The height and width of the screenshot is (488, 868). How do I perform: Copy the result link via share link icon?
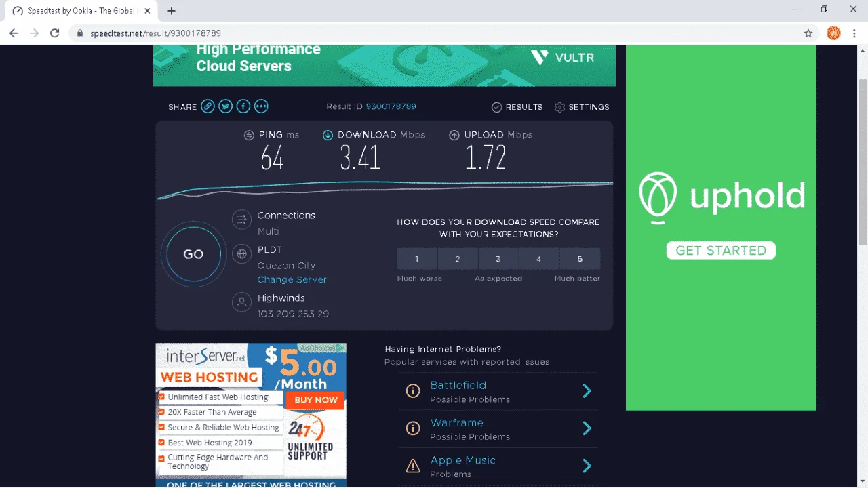(x=208, y=106)
